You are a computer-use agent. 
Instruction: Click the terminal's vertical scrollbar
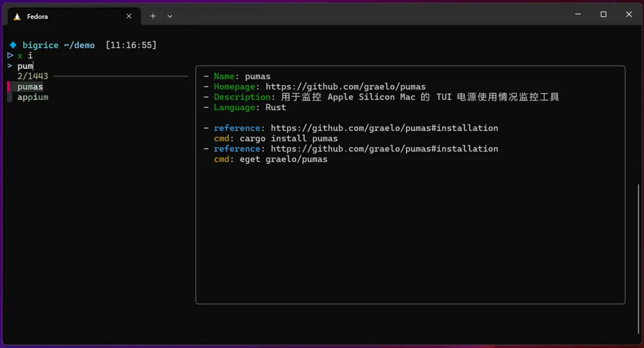click(638, 258)
